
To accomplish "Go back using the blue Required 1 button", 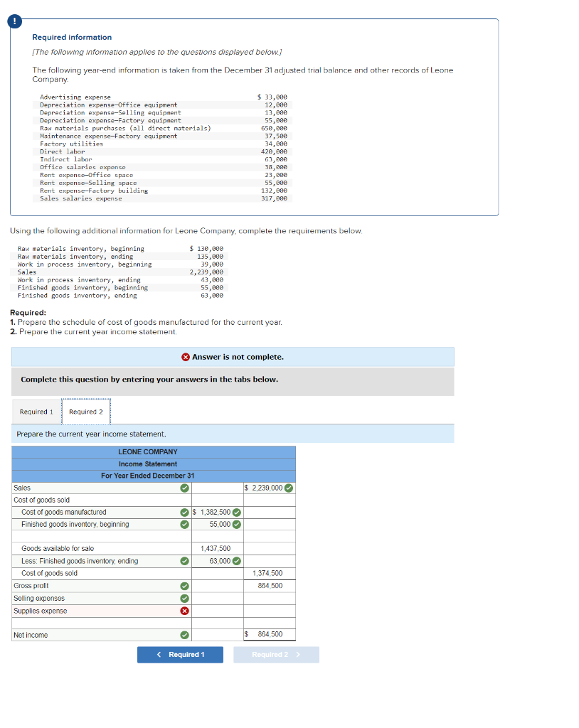I will click(x=180, y=655).
